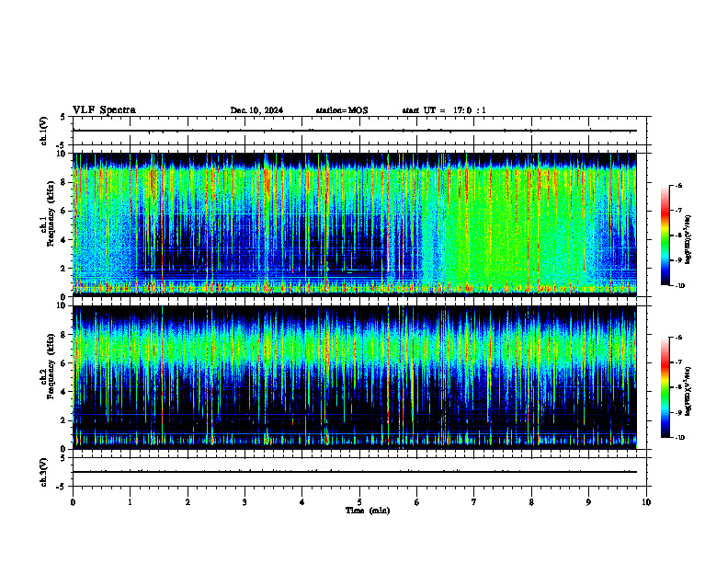Click the -6 tick on ch.1 colorbar
Image resolution: width=728 pixels, height=563 pixels.
tap(678, 185)
